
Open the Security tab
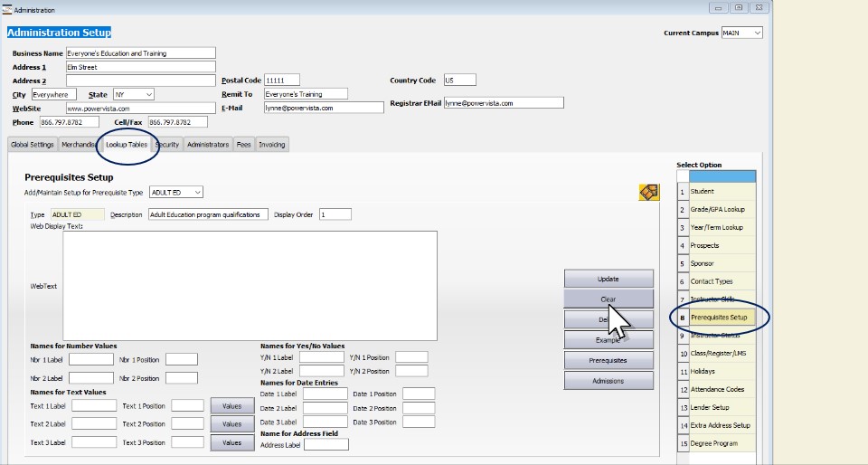point(167,145)
